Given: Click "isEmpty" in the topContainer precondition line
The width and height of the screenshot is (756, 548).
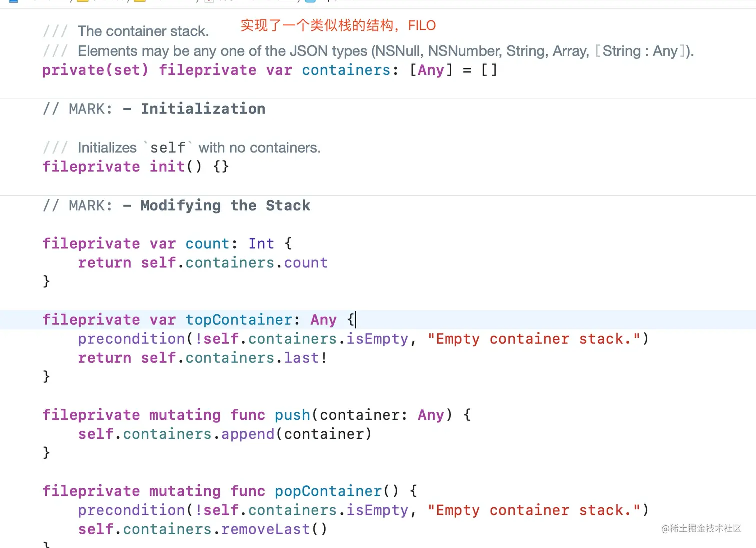Looking at the screenshot, I should tap(377, 339).
